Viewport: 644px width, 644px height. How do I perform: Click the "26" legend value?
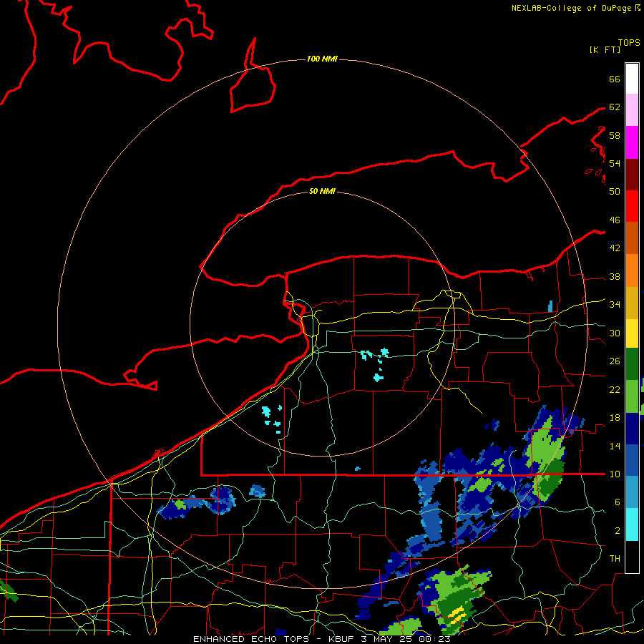click(x=615, y=361)
